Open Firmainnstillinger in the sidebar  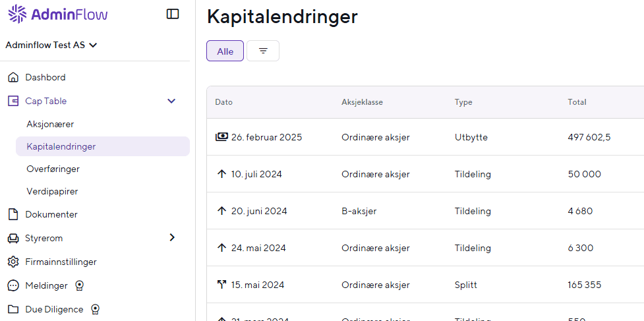pos(61,262)
